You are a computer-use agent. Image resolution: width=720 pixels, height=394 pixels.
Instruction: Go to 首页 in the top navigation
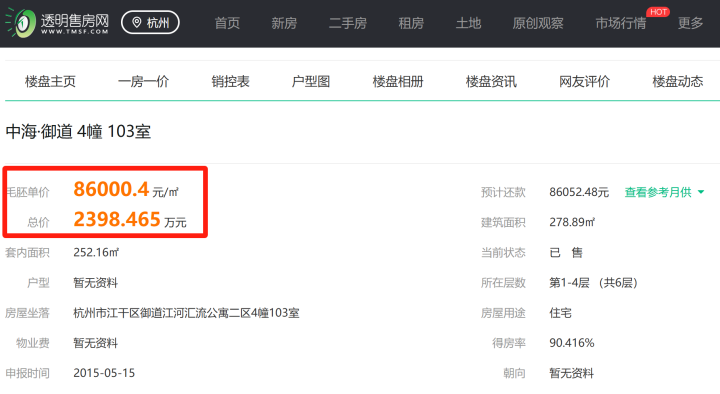227,23
